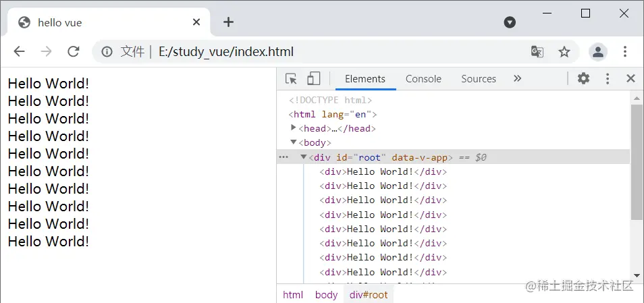Switch to the Sources tab

pyautogui.click(x=479, y=79)
